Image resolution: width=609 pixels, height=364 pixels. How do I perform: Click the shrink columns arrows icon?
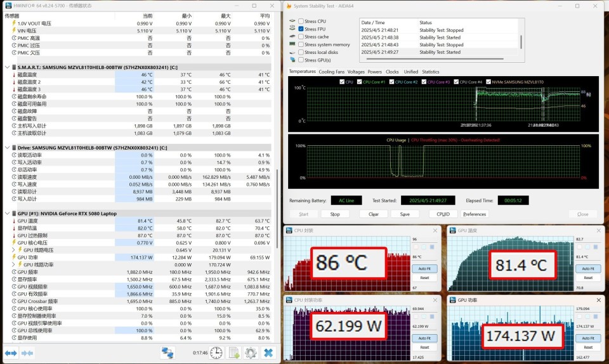27,353
